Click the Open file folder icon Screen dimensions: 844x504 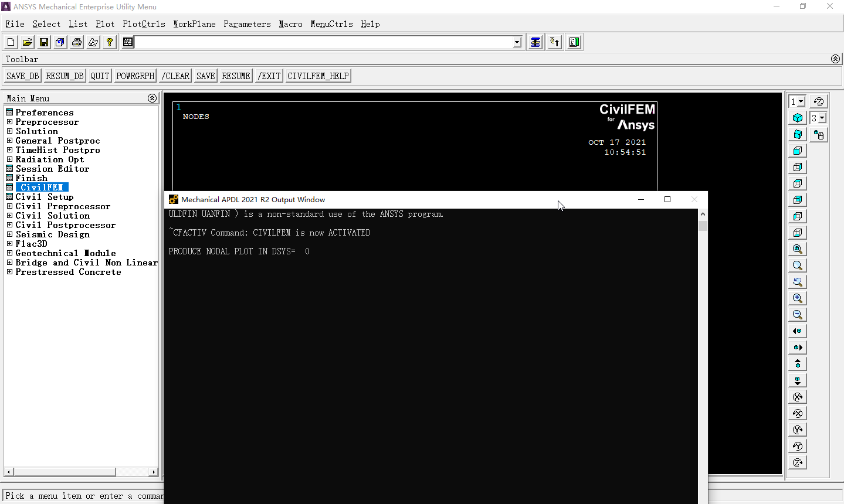(x=28, y=42)
